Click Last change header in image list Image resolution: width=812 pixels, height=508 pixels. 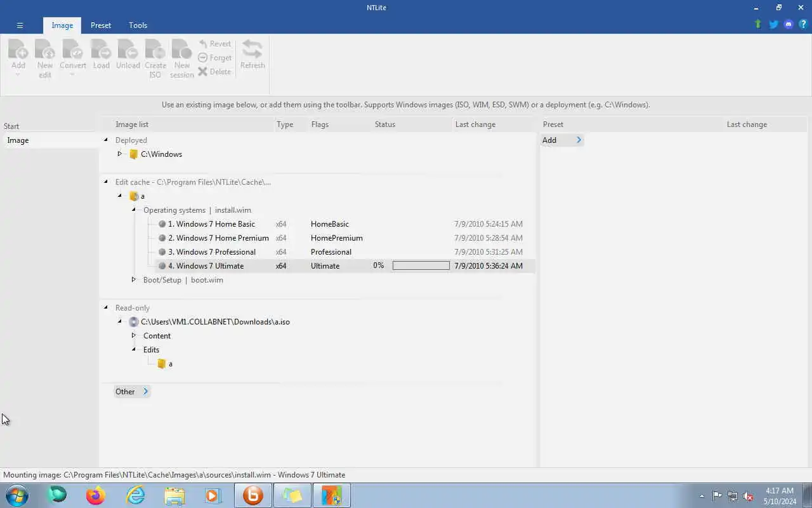pyautogui.click(x=475, y=124)
